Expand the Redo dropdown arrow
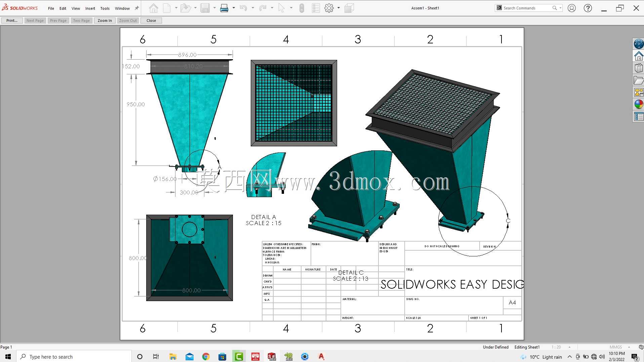The image size is (644, 362). (x=272, y=8)
